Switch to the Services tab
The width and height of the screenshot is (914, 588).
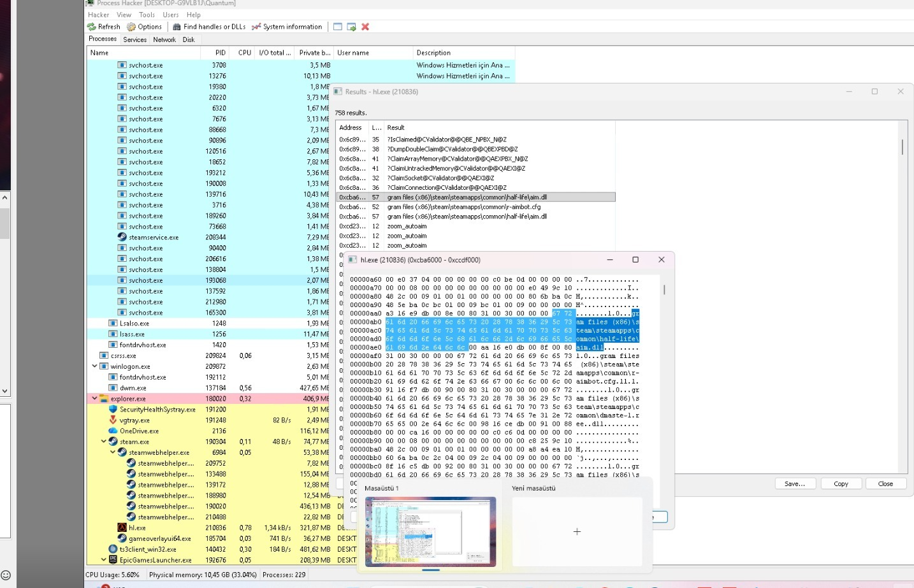pos(135,39)
